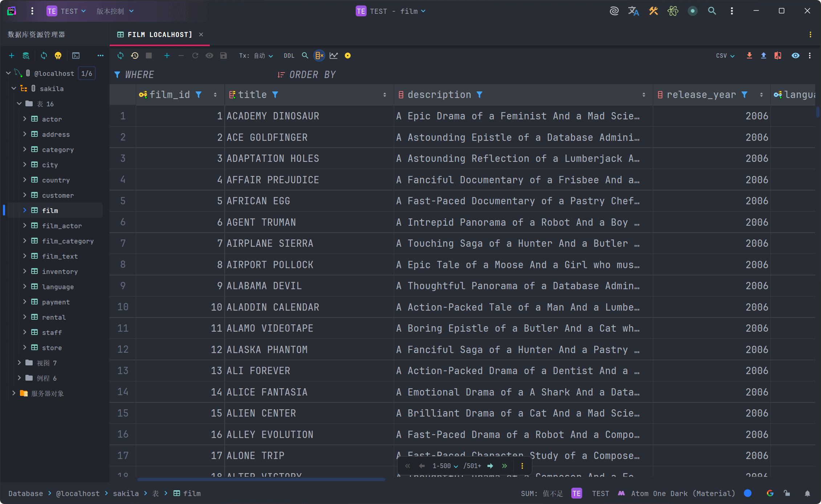
Task: Select the FILM LOCALHOST editor tab
Action: coord(159,34)
